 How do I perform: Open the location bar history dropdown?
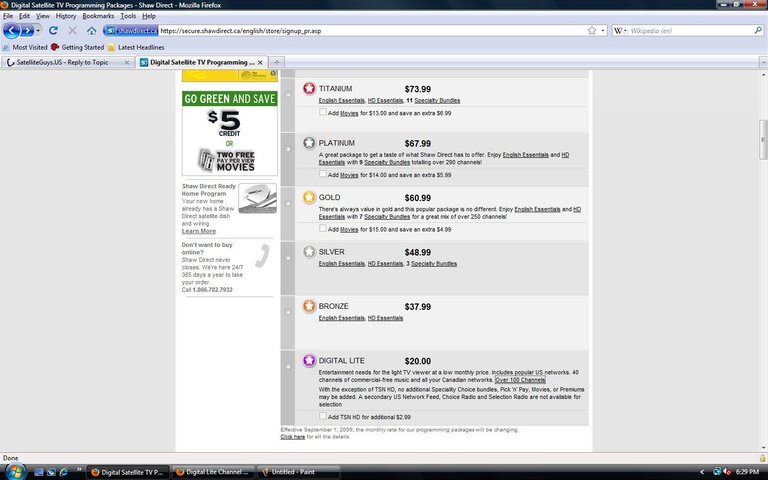point(603,30)
